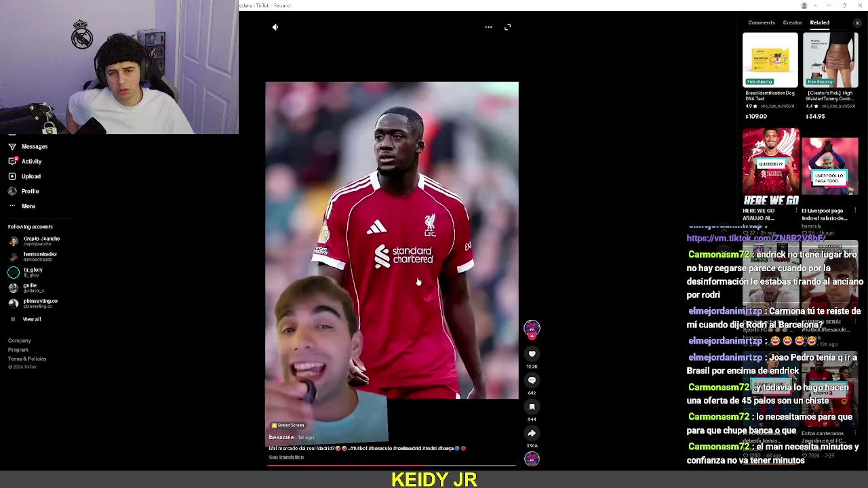Click the $109.00 product price

point(756,117)
